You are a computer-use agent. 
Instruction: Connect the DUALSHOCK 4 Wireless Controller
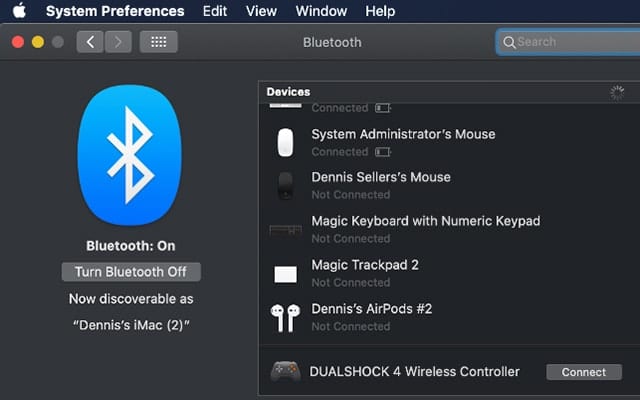[584, 372]
